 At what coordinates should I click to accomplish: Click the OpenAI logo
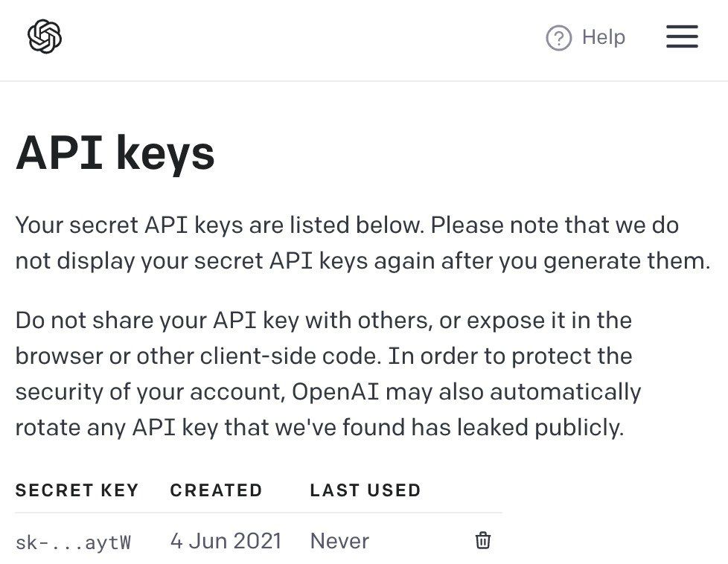pos(44,36)
